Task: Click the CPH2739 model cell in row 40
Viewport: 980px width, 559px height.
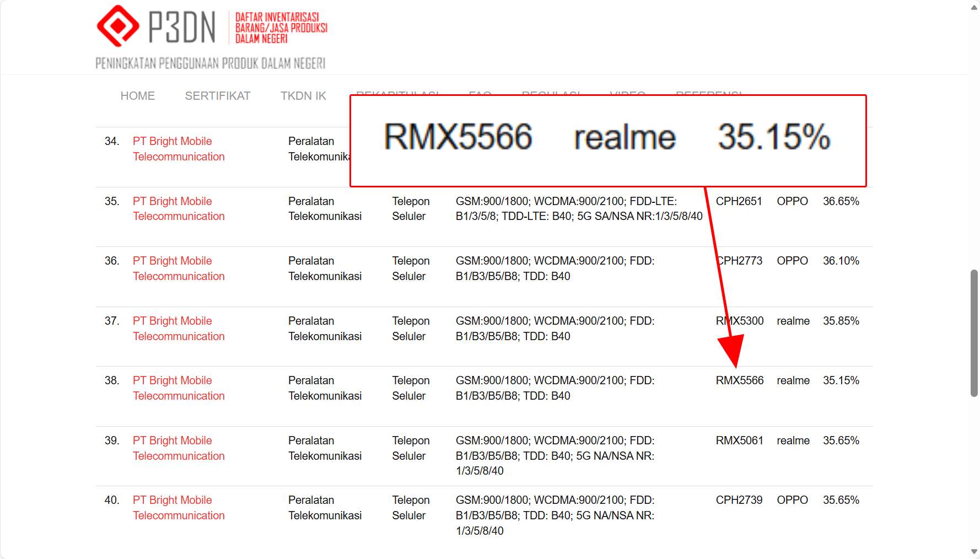Action: click(739, 500)
